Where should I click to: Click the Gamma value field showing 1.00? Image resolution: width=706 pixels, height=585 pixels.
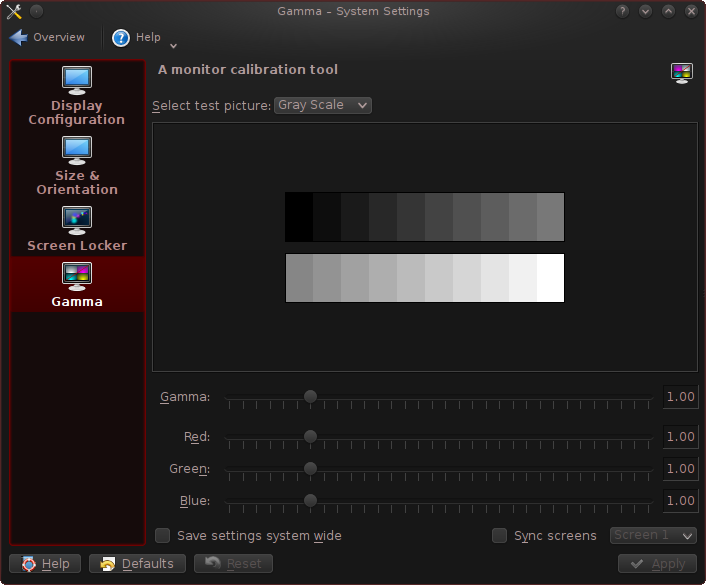(680, 397)
